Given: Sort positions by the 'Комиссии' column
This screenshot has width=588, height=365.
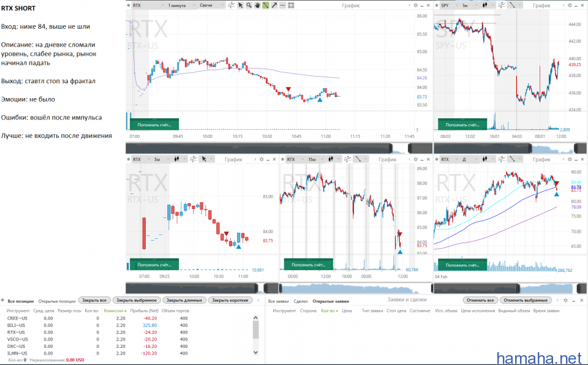Looking at the screenshot, I should tap(114, 311).
